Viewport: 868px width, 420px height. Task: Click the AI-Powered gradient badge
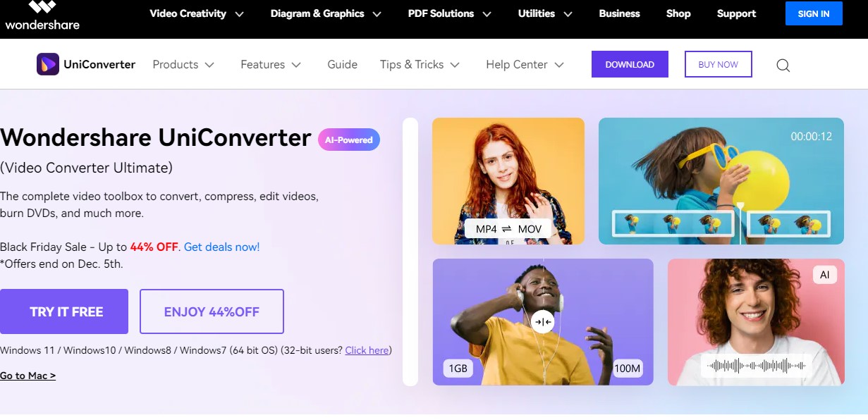(349, 140)
